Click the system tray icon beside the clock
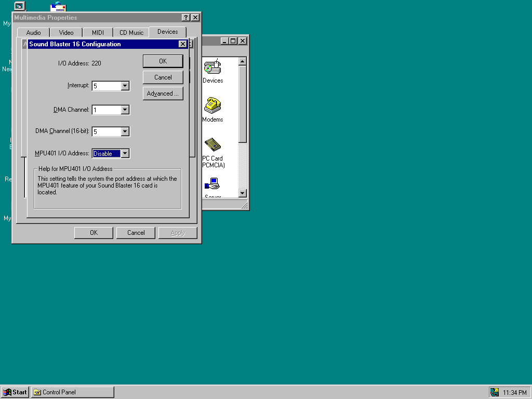Screen dimensions: 532x399 [x=495, y=392]
